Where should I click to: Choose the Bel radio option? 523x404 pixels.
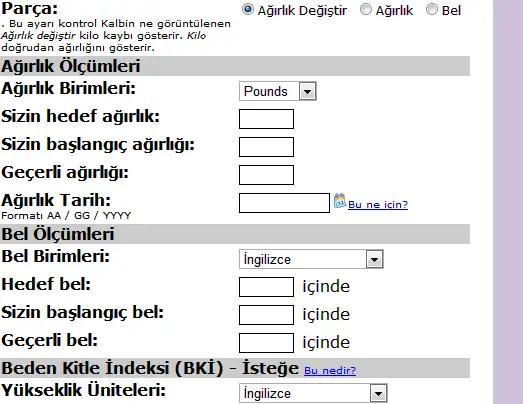pyautogui.click(x=432, y=9)
